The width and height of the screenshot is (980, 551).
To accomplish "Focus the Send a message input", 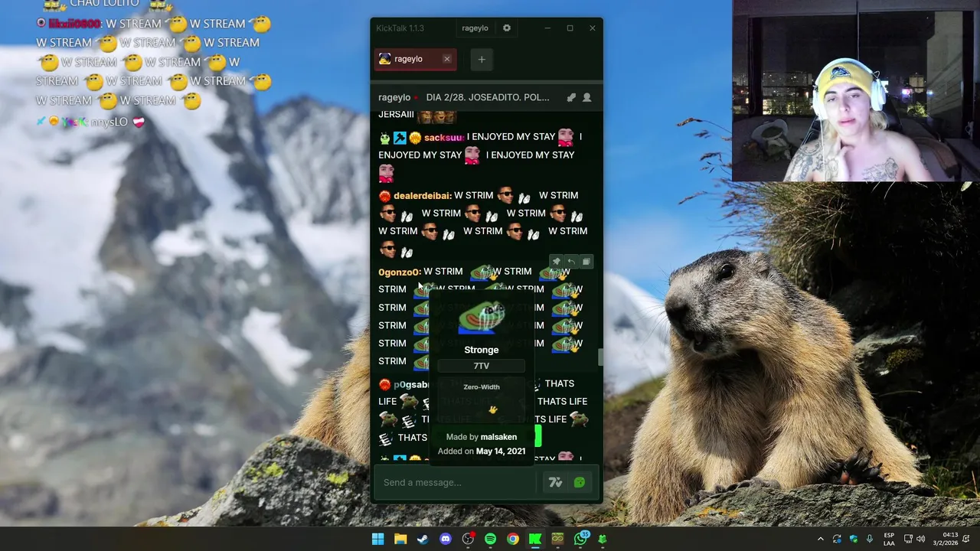I will 456,482.
